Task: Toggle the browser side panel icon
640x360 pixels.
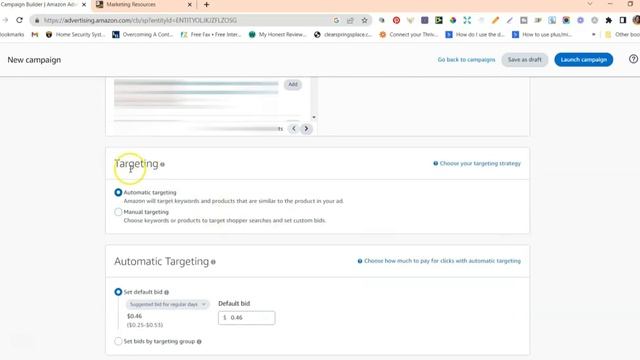Action: 623,20
